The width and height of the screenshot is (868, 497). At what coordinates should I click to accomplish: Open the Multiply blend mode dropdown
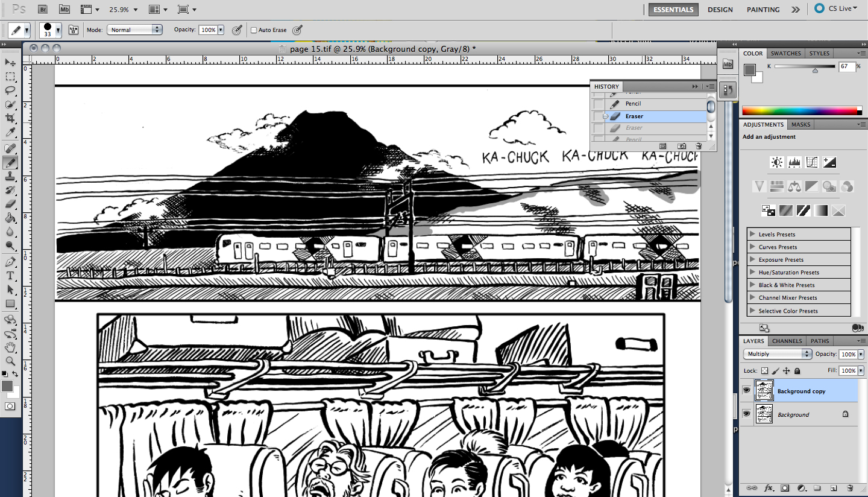777,354
